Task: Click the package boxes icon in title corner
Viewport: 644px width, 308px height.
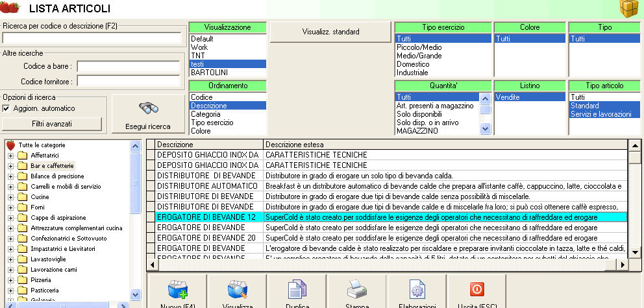Action: coord(628,10)
